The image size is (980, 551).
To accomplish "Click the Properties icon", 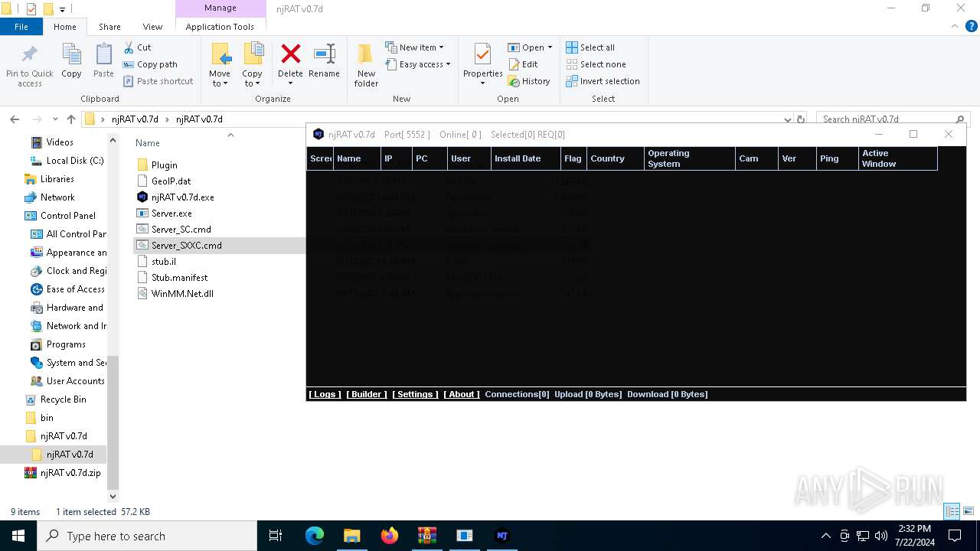I will click(482, 55).
